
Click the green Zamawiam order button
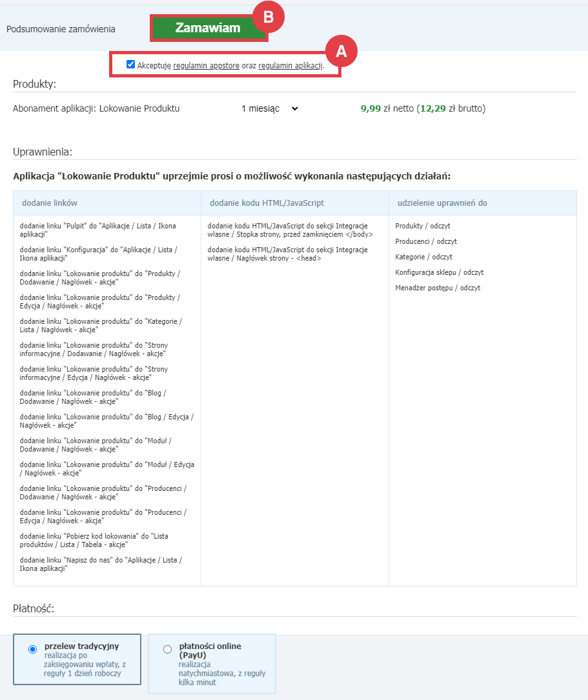tap(208, 28)
